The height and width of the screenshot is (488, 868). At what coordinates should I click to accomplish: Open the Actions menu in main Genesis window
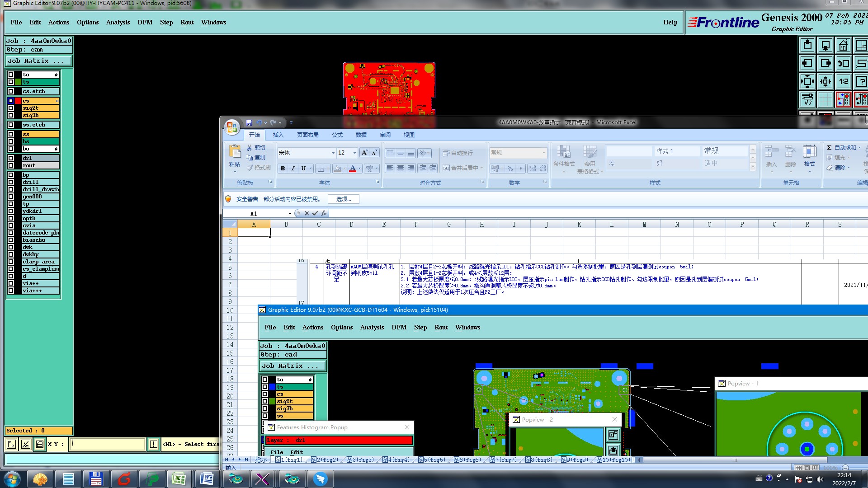click(x=59, y=22)
